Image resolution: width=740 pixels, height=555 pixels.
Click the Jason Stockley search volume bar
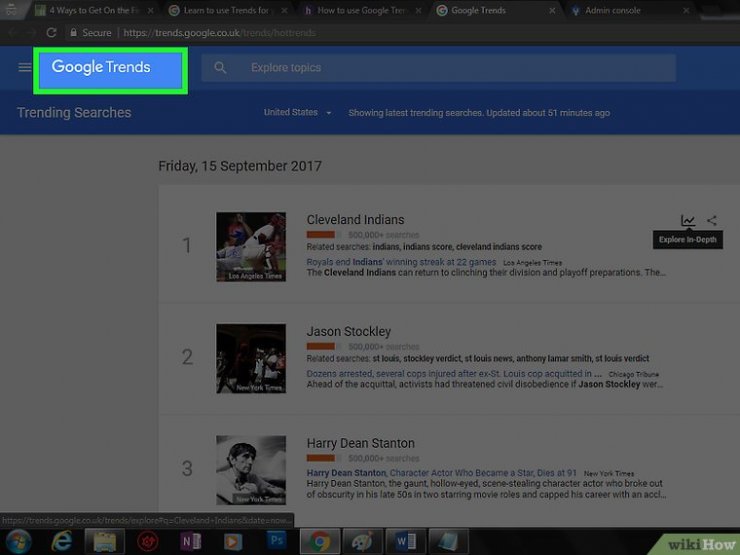(324, 346)
